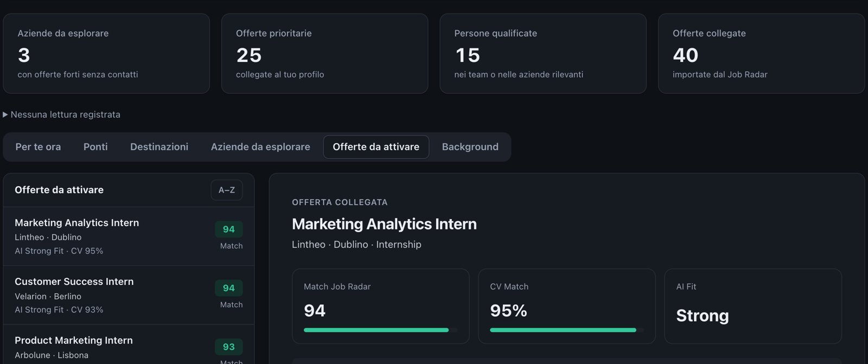Select the Marketing Analytics Intern offer row
Viewport: 868px width, 364px height.
point(129,237)
